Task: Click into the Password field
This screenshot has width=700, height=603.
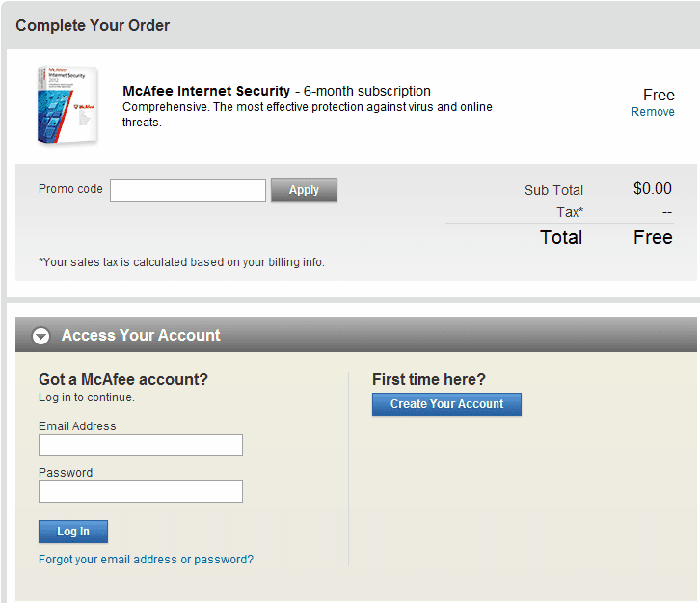Action: [x=141, y=492]
